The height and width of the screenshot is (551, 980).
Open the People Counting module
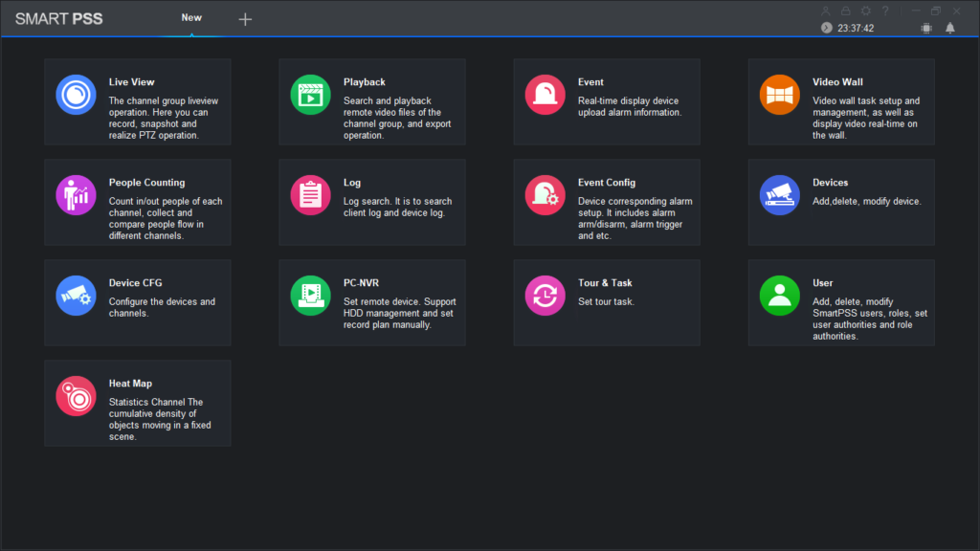[137, 202]
